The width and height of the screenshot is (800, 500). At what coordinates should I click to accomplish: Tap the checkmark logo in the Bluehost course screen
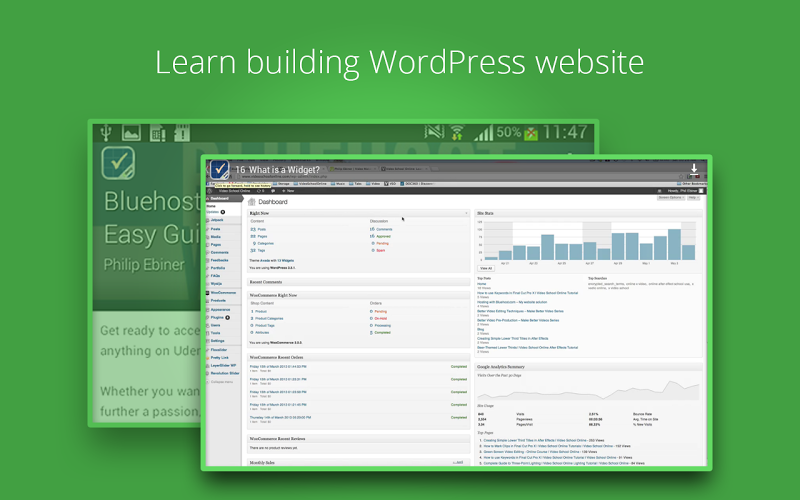coord(118,163)
